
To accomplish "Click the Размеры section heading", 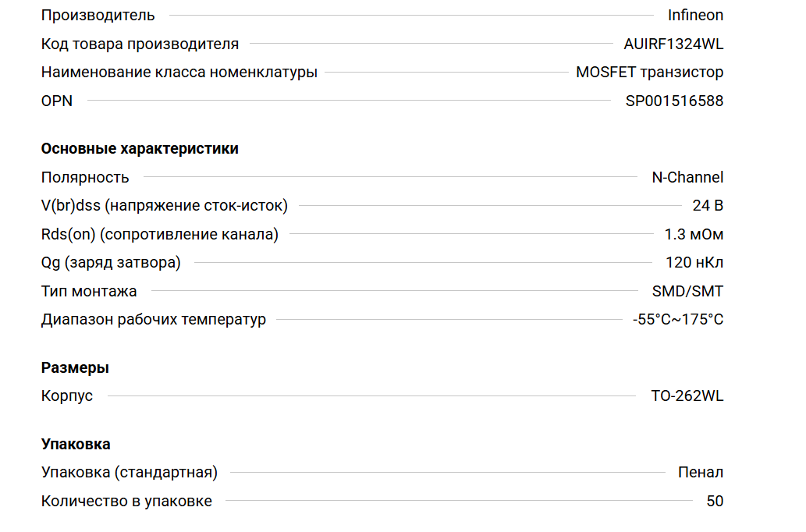I will click(x=75, y=367).
